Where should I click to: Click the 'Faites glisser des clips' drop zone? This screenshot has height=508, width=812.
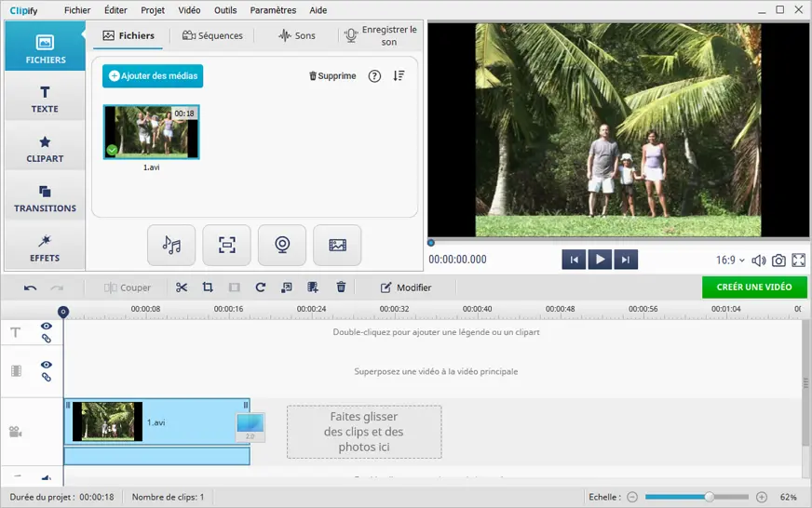(364, 432)
